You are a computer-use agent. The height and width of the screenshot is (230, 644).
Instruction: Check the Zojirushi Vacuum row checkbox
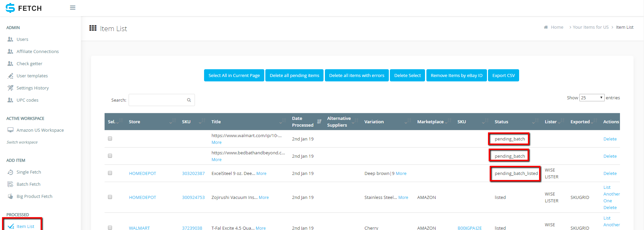(x=110, y=197)
